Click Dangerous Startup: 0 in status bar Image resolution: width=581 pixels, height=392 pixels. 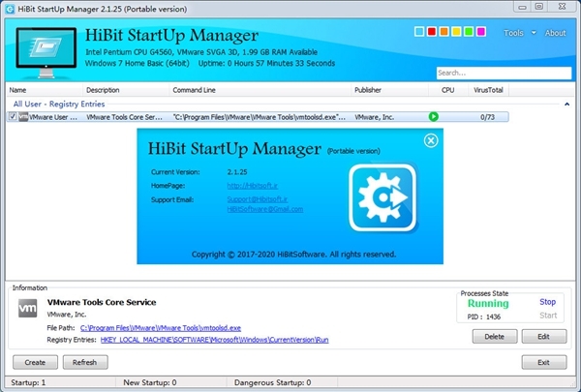[273, 382]
